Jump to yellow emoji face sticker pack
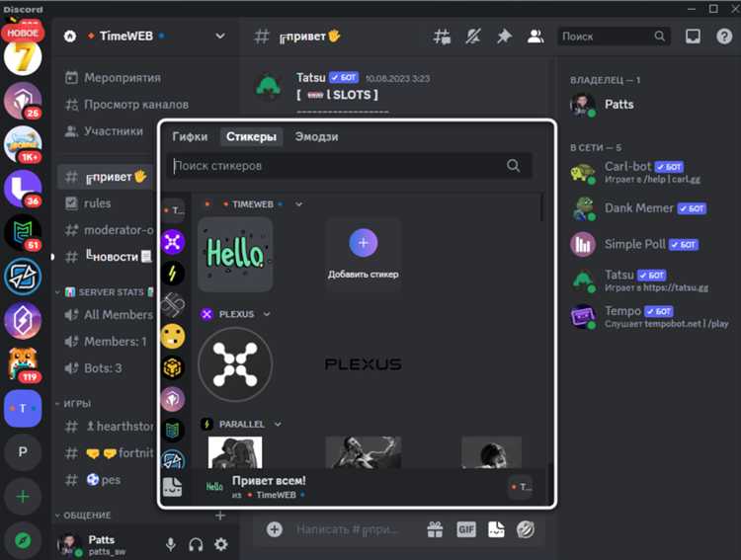The image size is (741, 560). (x=173, y=336)
